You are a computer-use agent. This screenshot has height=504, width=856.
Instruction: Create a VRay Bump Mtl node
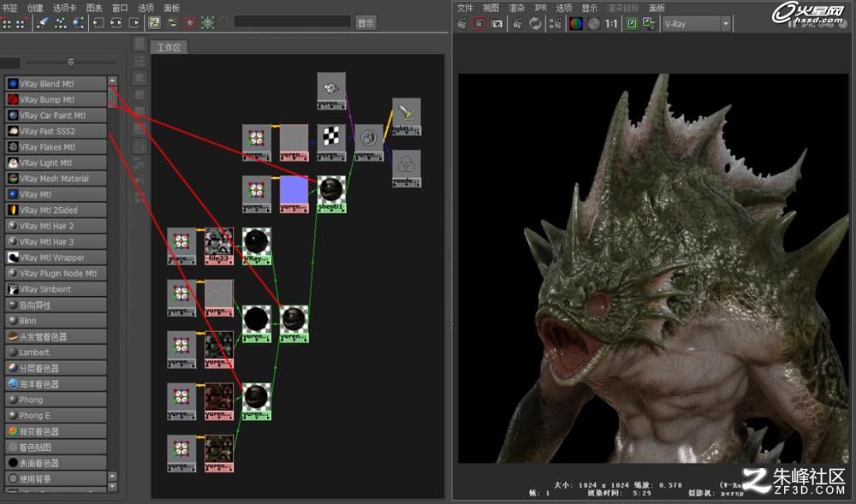(x=56, y=99)
